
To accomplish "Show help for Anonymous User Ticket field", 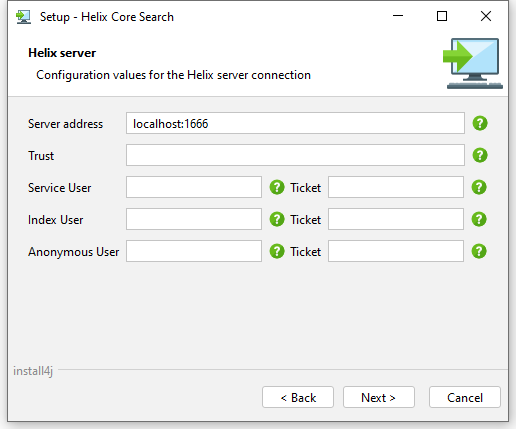I will pos(479,251).
